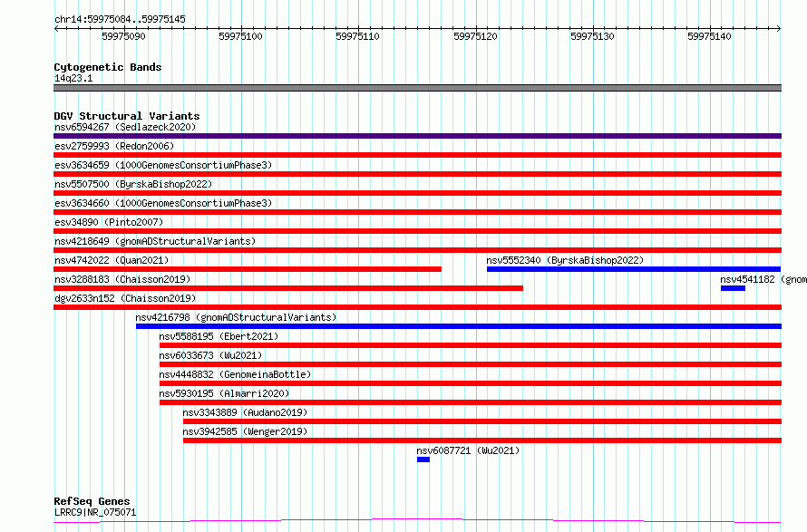Open the LRRC9|NR_075071 gene label
807x532 pixels.
tap(95, 512)
